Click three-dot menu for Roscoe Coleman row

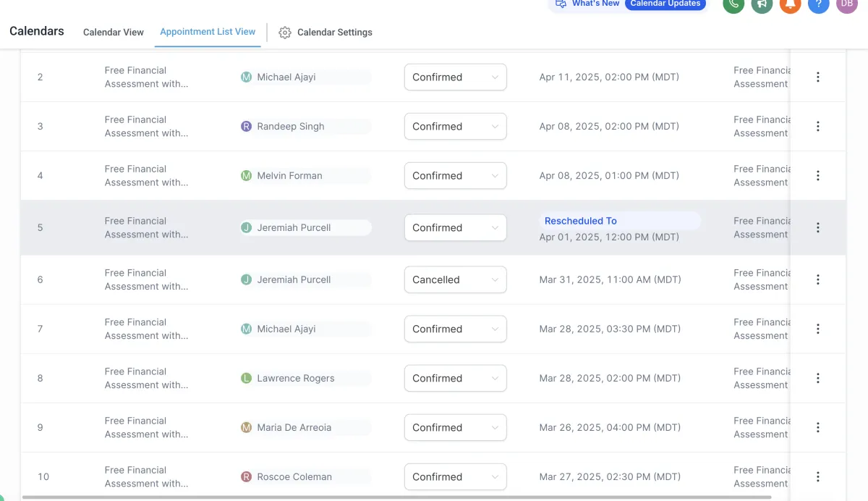click(x=818, y=476)
